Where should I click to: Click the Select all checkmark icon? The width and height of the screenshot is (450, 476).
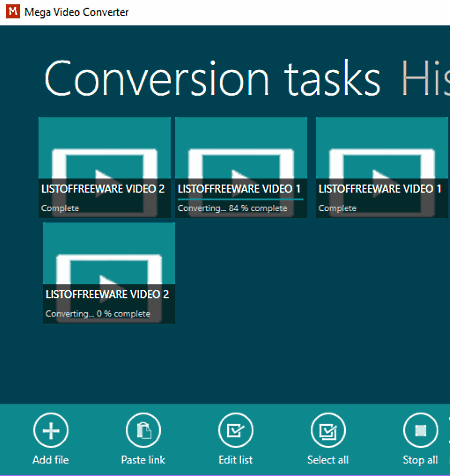coord(328,430)
